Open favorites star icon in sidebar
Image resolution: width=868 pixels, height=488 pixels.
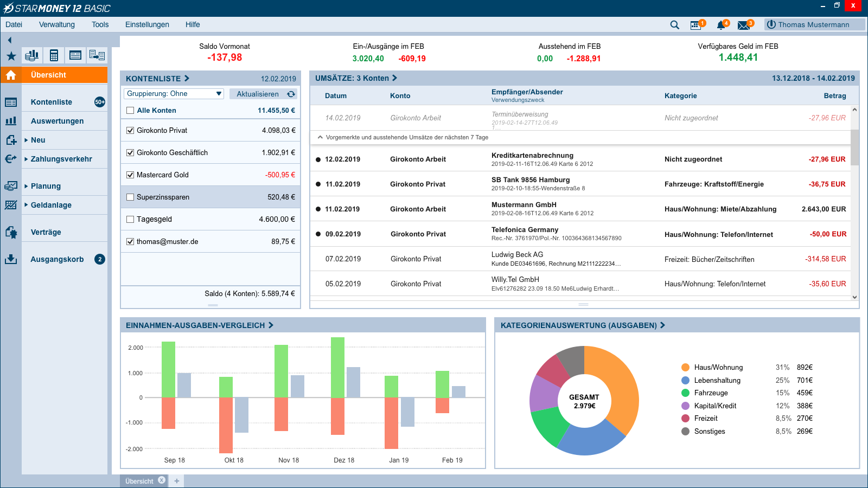[x=11, y=56]
